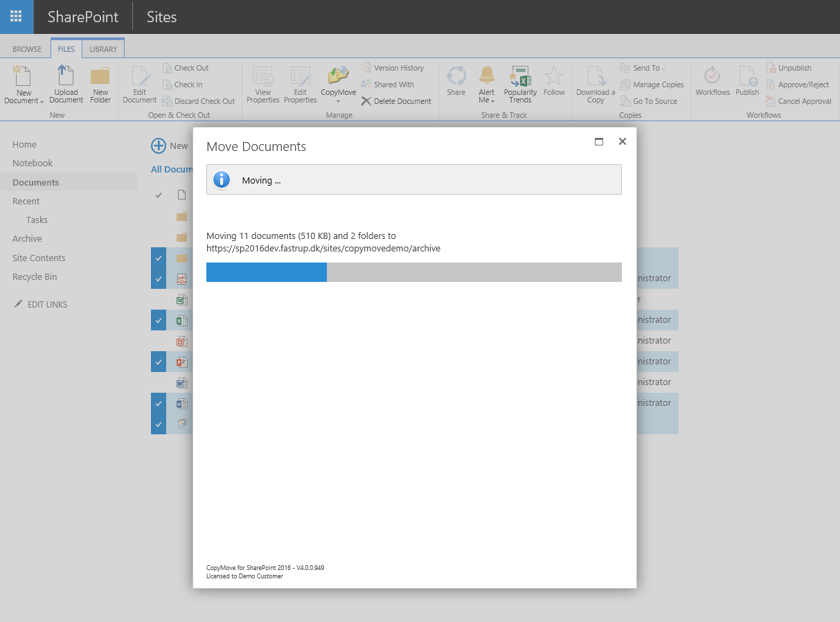Open the app launcher waffle icon
This screenshot has height=622, width=840.
(16, 17)
